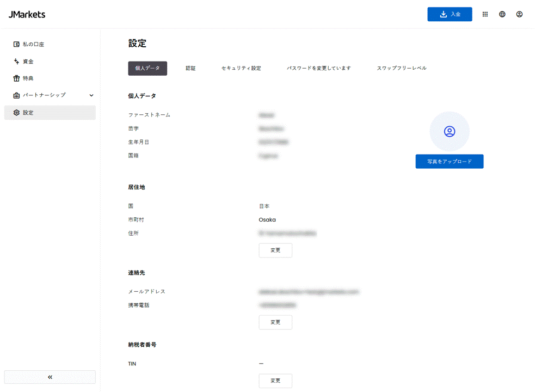Click the 設定 page heading
Viewport: 535px width, 392px height.
(137, 44)
